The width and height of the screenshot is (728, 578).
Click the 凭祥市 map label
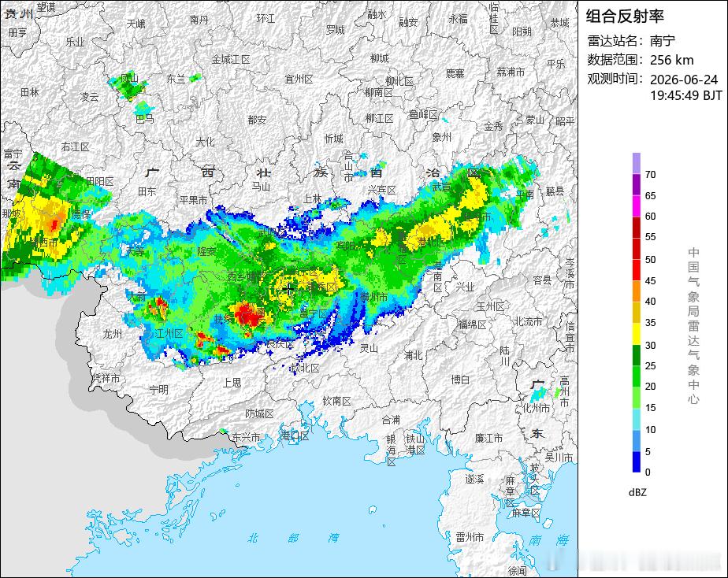coord(106,379)
